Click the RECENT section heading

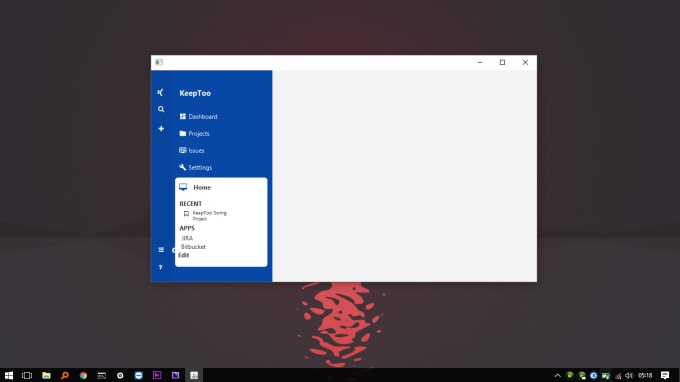(190, 204)
